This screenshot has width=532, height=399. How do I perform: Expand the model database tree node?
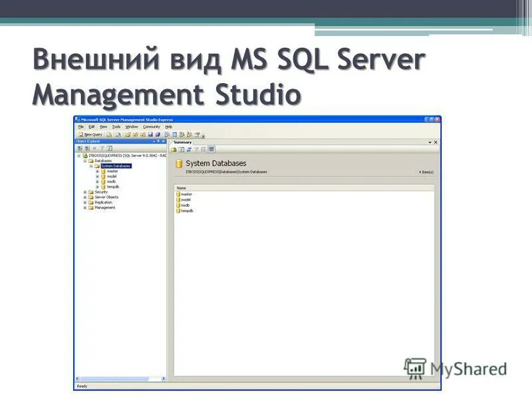click(97, 176)
